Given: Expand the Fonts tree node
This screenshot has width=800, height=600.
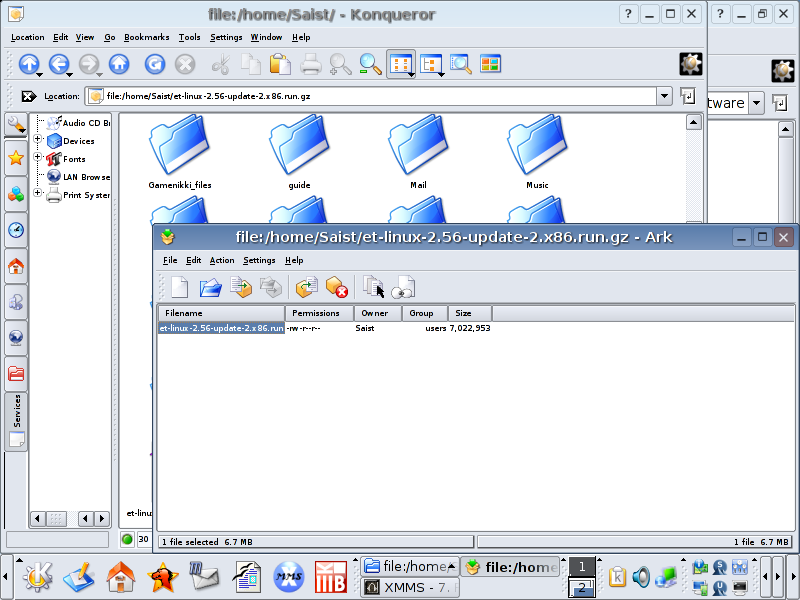Looking at the screenshot, I should (x=38, y=158).
